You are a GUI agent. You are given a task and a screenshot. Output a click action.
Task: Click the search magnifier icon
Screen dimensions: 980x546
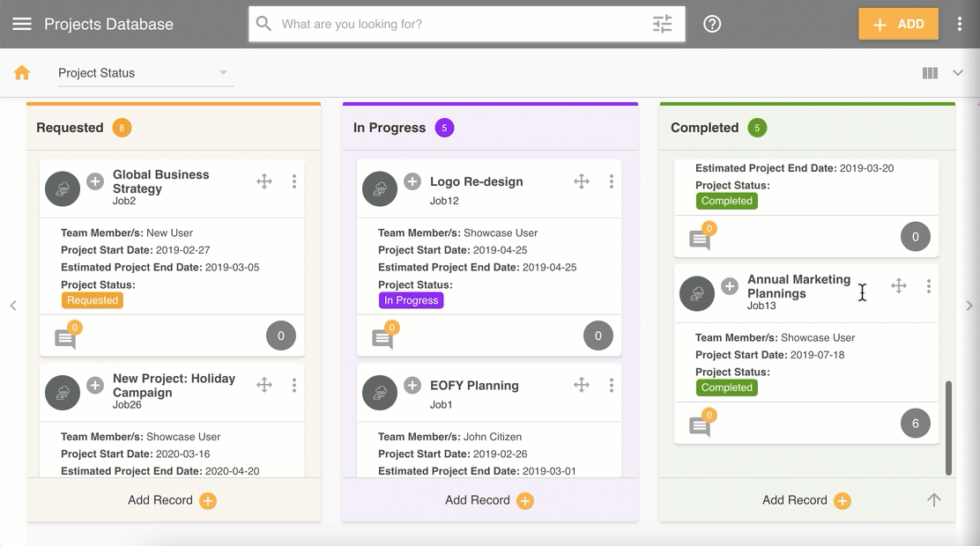(264, 24)
